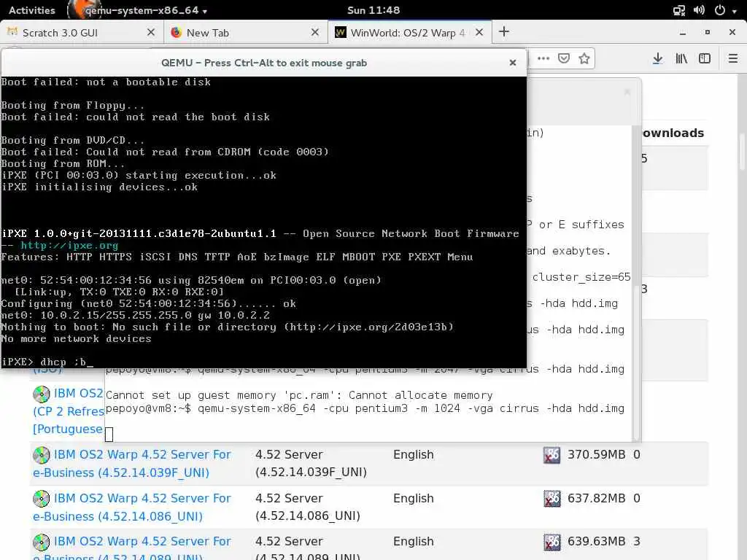This screenshot has height=560, width=747.
Task: Open the Firefox hamburger menu
Action: click(x=732, y=58)
